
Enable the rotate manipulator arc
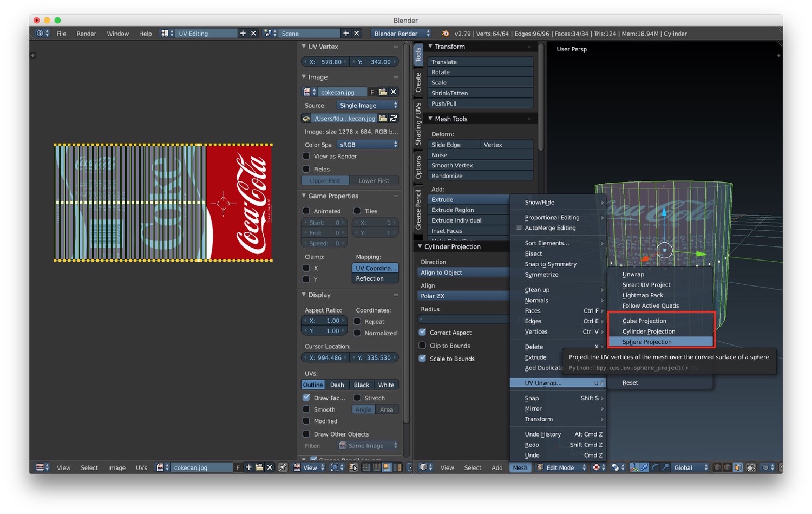[x=654, y=467]
